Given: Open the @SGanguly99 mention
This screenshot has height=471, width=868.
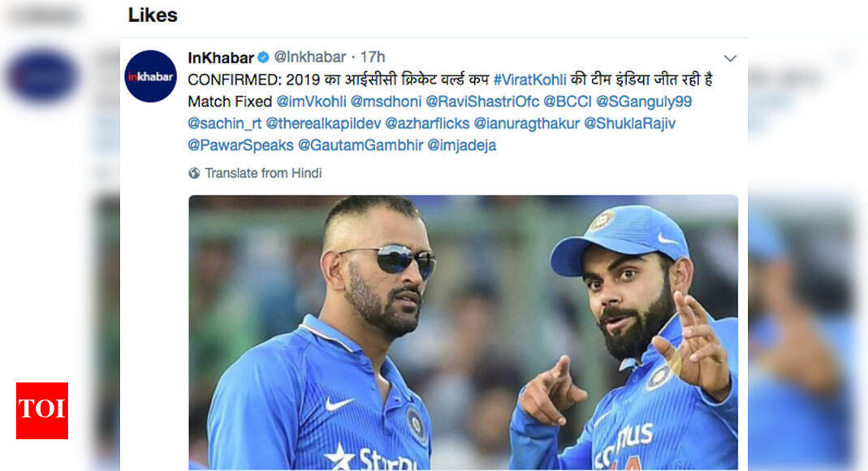Looking at the screenshot, I should [644, 102].
